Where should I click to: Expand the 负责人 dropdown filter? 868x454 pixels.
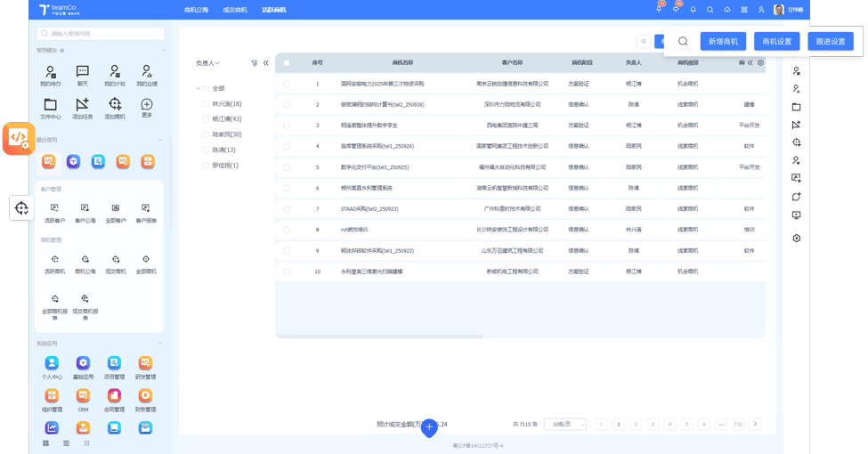207,63
